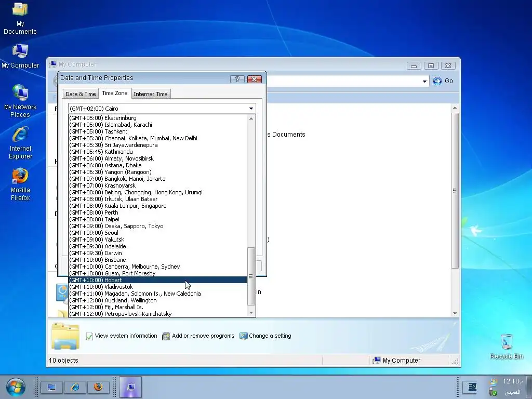Screen dimensions: 532x399
Task: Close the Date and Time Properties dialog
Action: coord(255,79)
